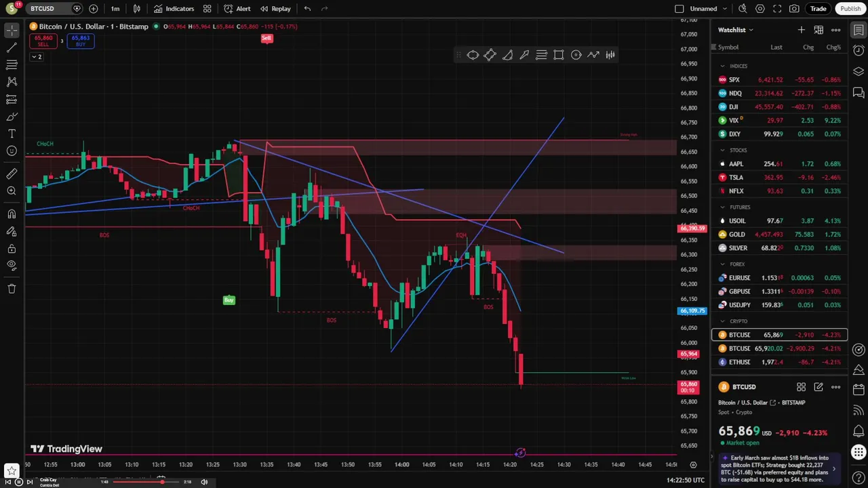868x488 pixels.
Task: Activate the zoom in magnifier tool
Action: pos(12,192)
